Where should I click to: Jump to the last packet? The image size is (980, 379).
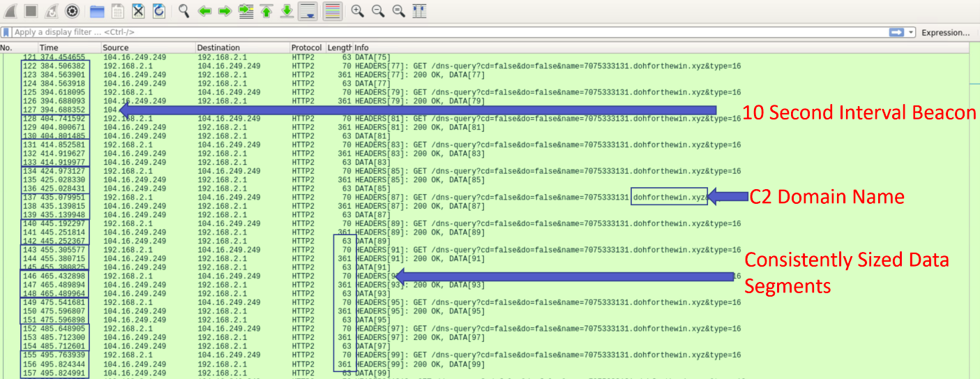point(287,10)
